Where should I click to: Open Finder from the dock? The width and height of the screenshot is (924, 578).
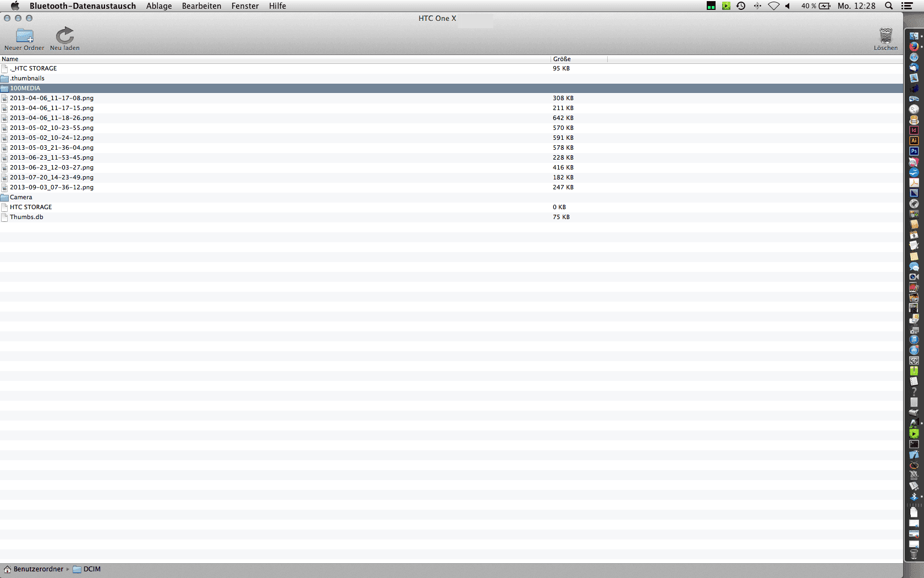click(x=914, y=36)
